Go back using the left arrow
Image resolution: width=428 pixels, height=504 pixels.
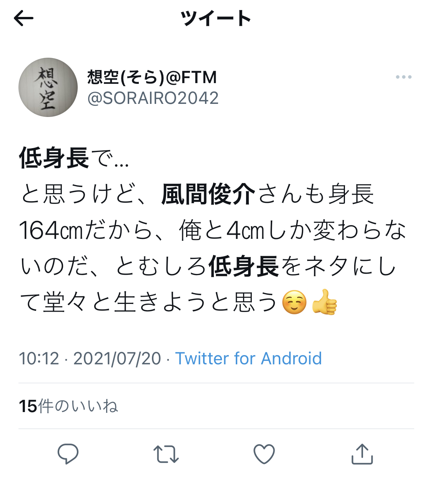click(x=23, y=18)
